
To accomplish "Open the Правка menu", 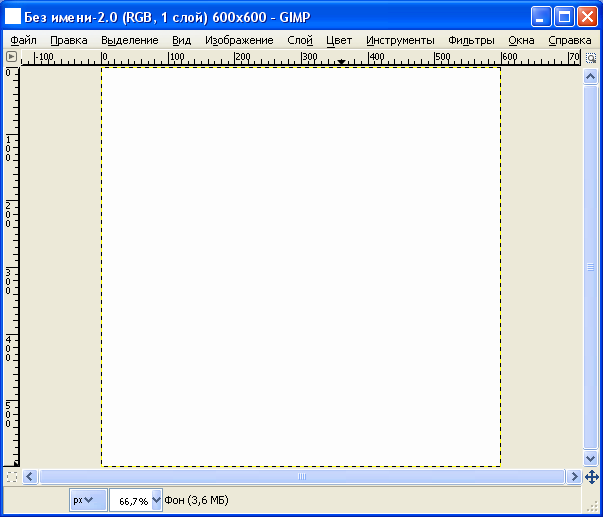I will point(69,40).
